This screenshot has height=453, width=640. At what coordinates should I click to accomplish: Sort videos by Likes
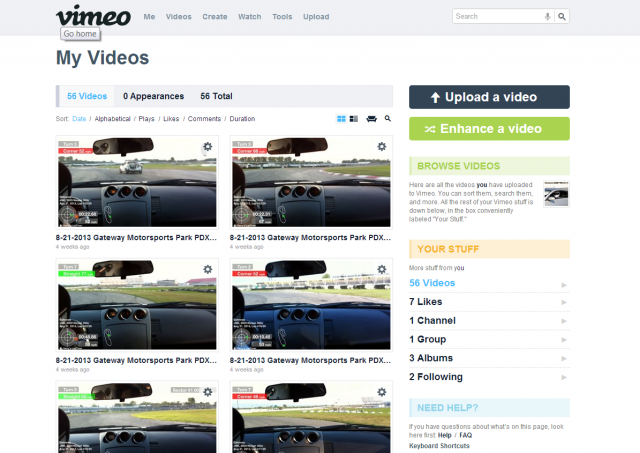(171, 119)
